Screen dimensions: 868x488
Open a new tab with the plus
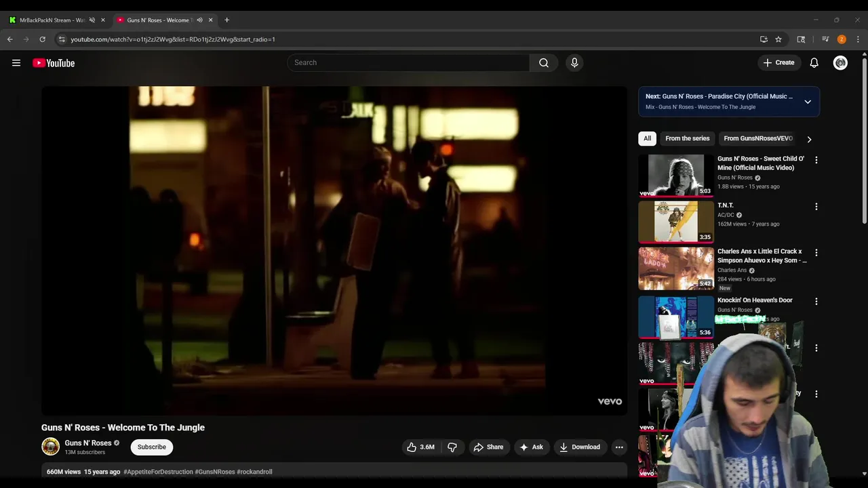point(226,20)
